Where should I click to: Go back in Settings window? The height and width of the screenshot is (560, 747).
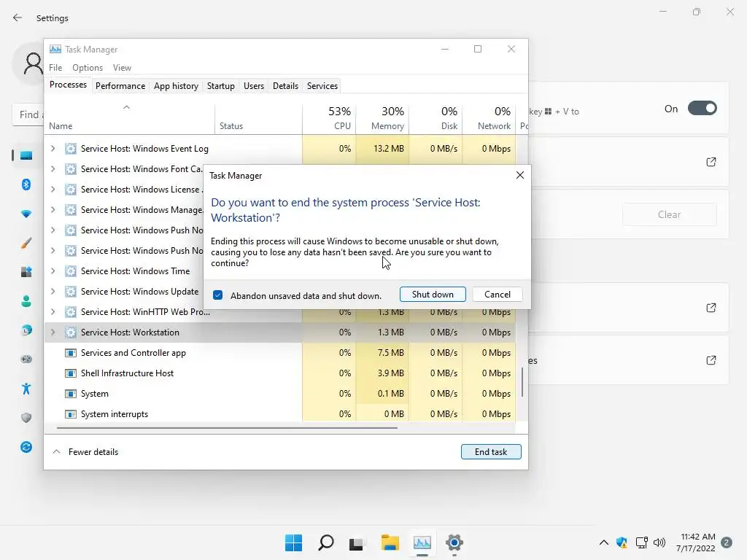tap(18, 17)
